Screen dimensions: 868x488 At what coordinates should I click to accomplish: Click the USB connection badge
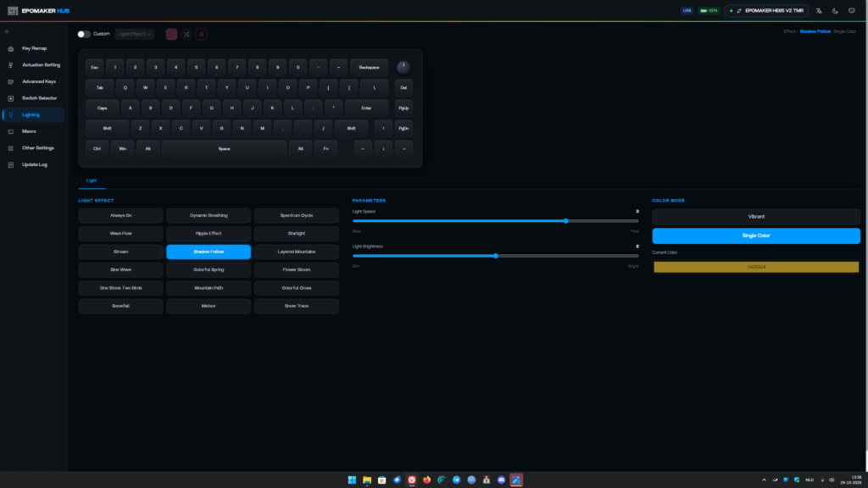[687, 10]
